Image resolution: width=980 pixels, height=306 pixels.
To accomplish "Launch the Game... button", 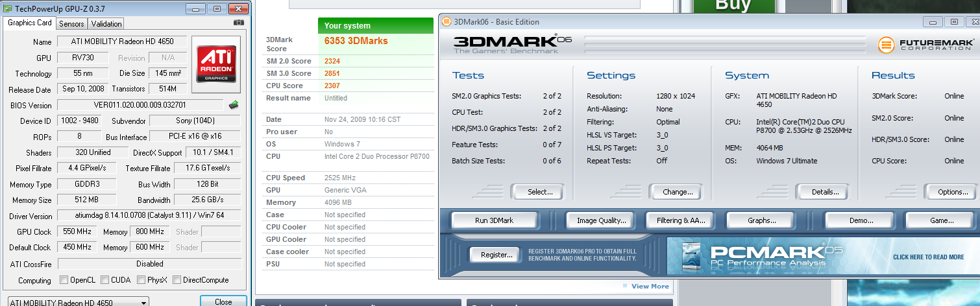I will 941,220.
